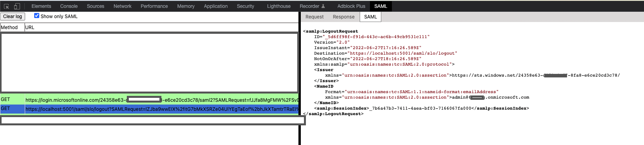Click the request ID attribute value

coord(376,37)
